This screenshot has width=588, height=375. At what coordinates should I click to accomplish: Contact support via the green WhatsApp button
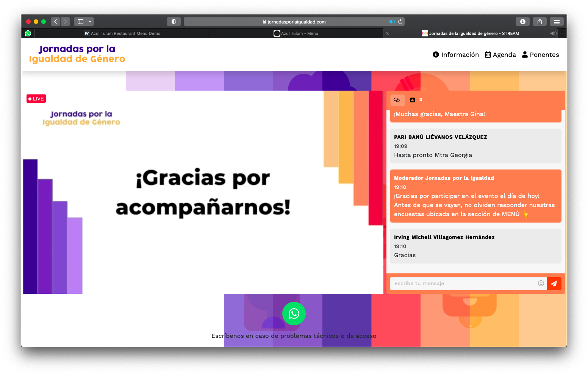coord(294,314)
